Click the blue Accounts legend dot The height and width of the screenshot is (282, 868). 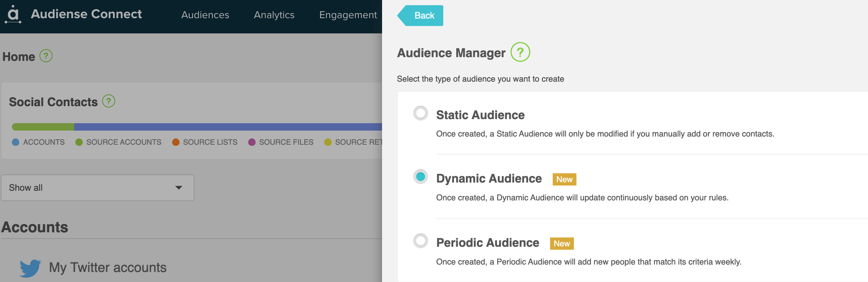[x=16, y=142]
